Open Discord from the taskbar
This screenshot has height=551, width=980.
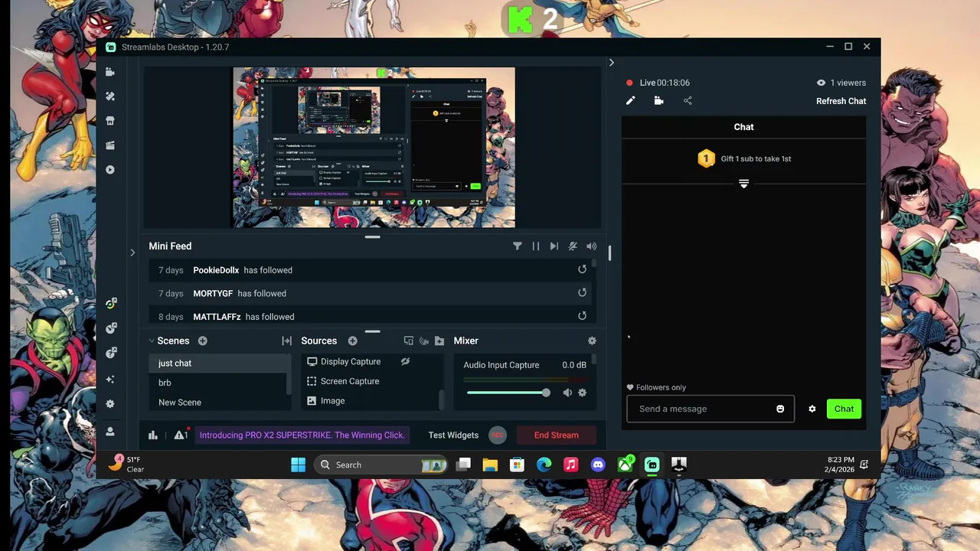click(598, 465)
